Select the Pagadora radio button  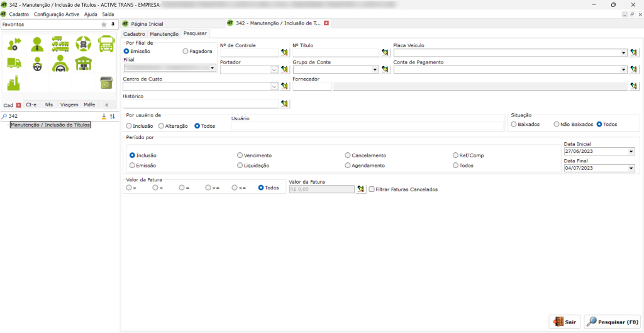coord(186,52)
